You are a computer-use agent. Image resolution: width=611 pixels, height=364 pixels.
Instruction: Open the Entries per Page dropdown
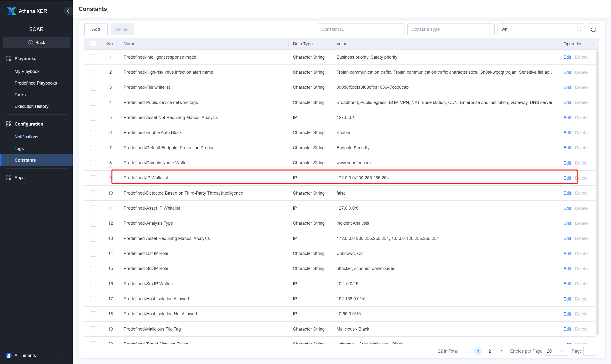point(555,351)
